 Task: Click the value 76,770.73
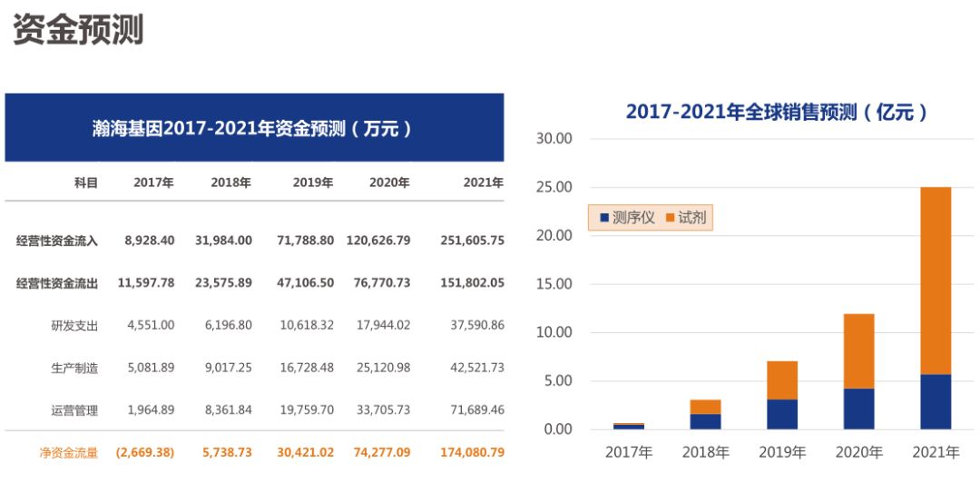pos(382,283)
